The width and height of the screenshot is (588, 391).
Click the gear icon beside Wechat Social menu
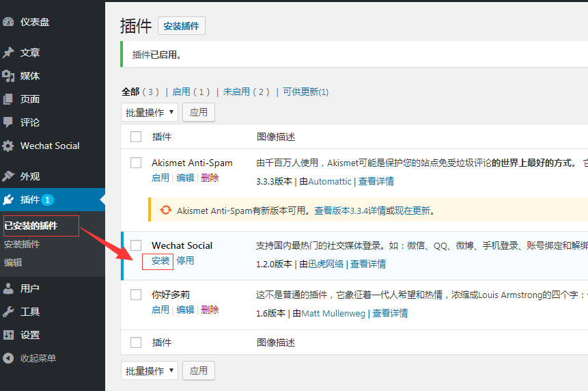[8, 146]
